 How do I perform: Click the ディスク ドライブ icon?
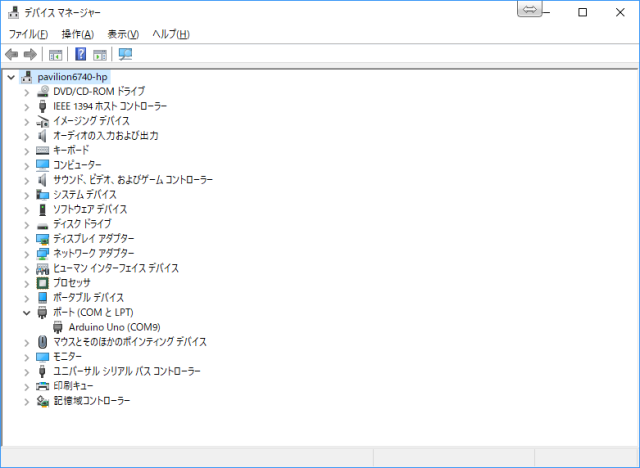pyautogui.click(x=42, y=225)
